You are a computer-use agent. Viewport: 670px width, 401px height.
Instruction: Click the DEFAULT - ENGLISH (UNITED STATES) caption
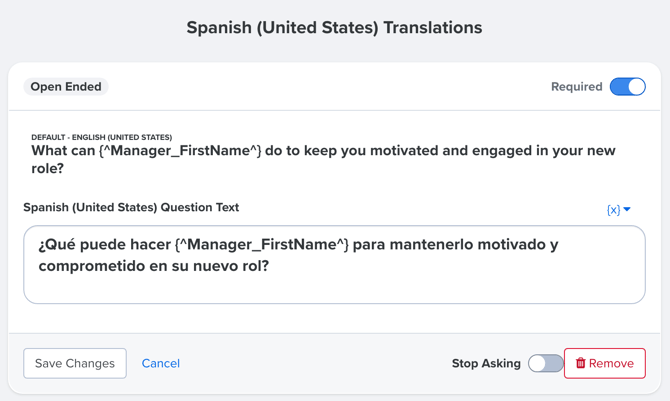tap(102, 137)
